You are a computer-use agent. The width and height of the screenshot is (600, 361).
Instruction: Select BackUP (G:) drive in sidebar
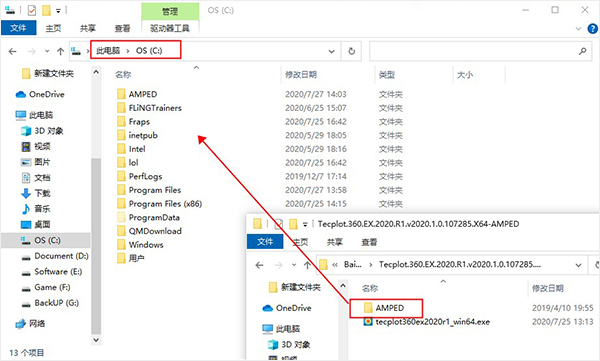click(x=50, y=303)
